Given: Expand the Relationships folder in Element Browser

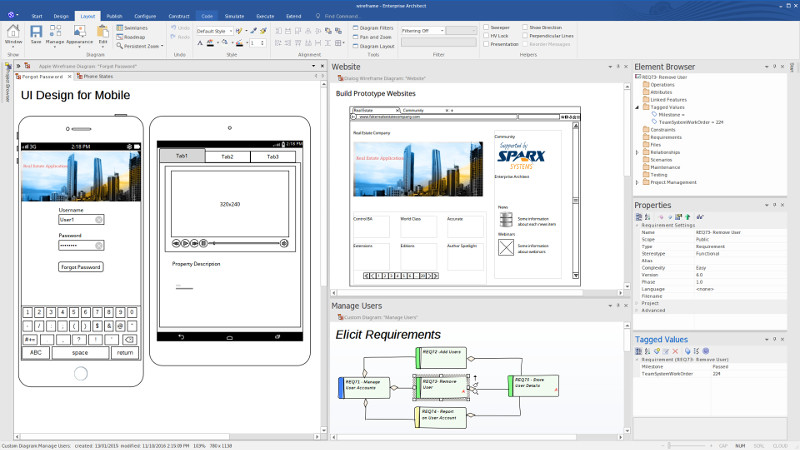Looking at the screenshot, I should coord(639,153).
